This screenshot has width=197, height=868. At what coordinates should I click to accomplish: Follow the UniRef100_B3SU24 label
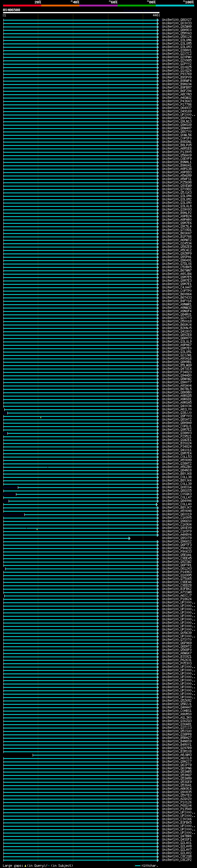coord(177,443)
